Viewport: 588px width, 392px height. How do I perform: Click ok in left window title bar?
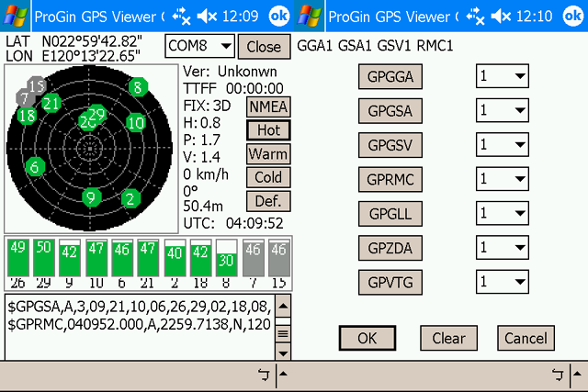pos(279,16)
